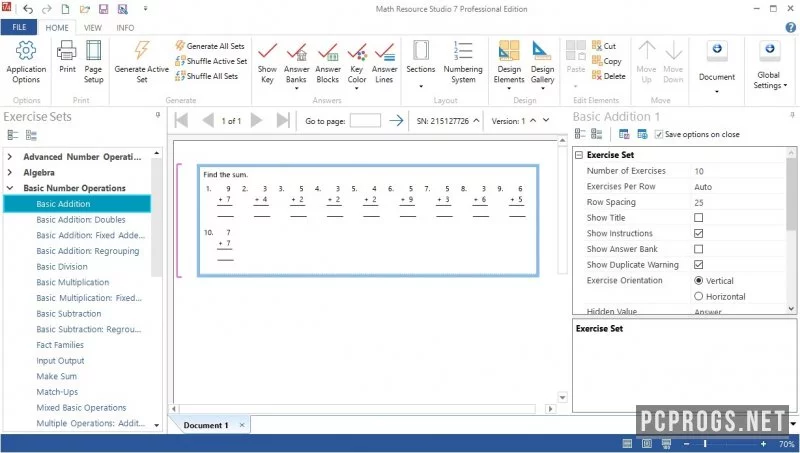The width and height of the screenshot is (800, 453).
Task: Click Shuffle Active Set
Action: [211, 61]
